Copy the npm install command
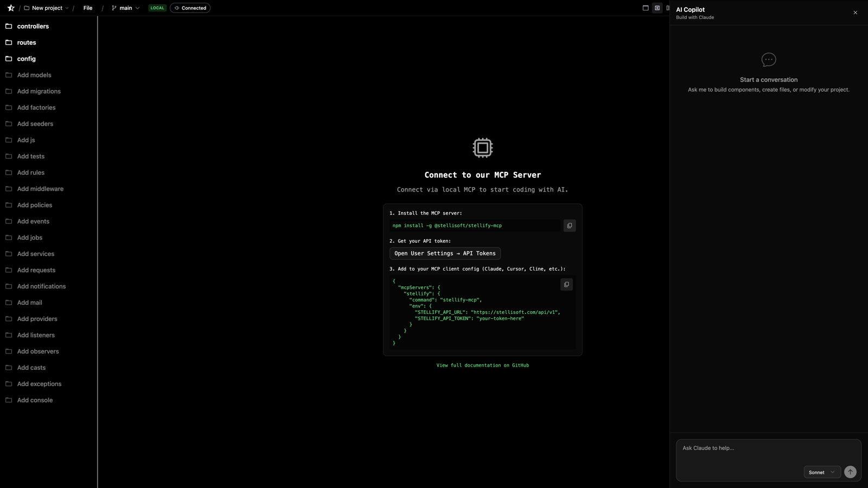Viewport: 868px width, 488px height. tap(569, 225)
